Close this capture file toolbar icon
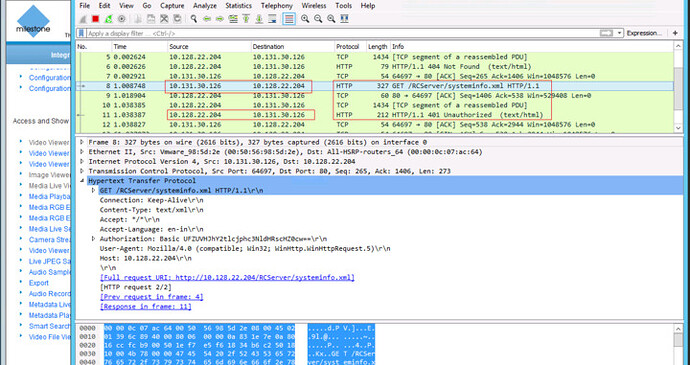 pos(164,19)
